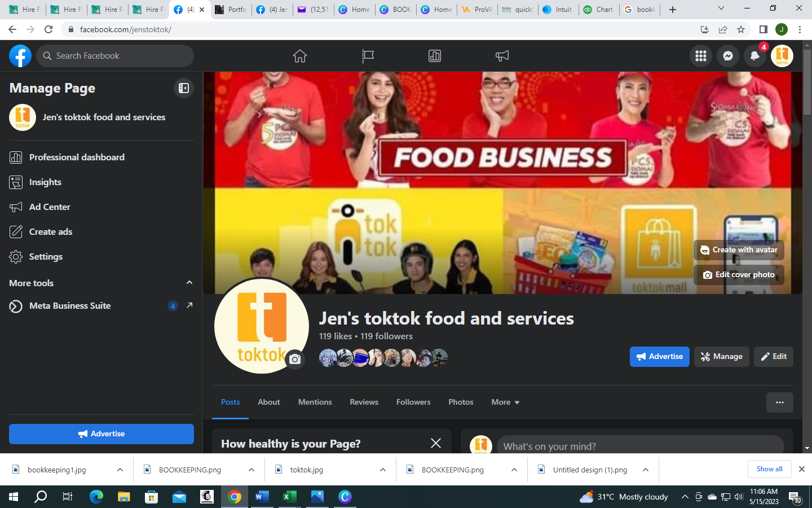Select the Reviews tab
812x508 pixels.
pyautogui.click(x=364, y=402)
